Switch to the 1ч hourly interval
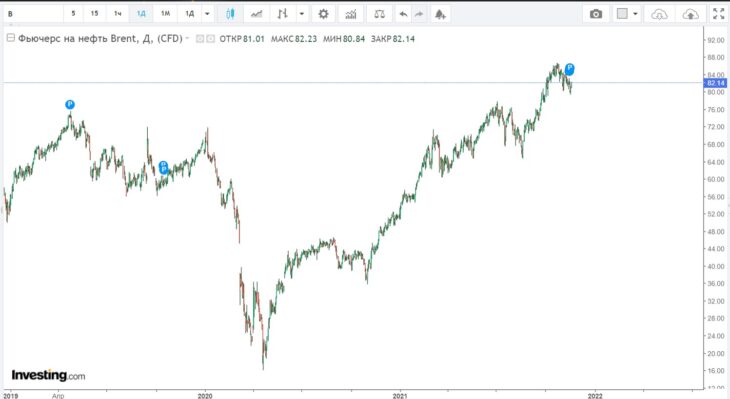The height and width of the screenshot is (399, 730). pos(118,14)
